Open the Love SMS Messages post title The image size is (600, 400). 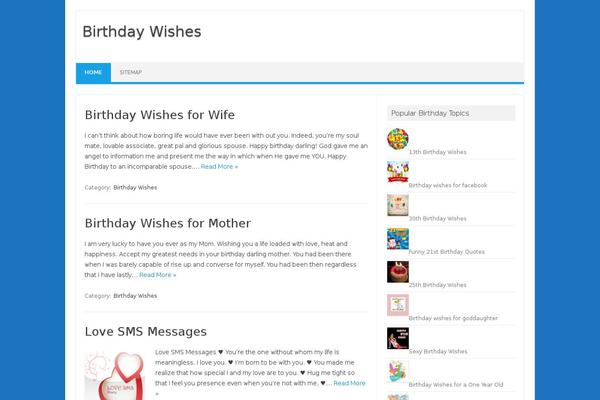[x=145, y=331]
